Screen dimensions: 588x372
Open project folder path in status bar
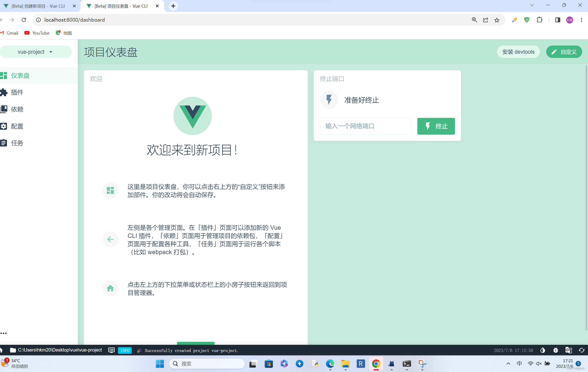pos(56,350)
